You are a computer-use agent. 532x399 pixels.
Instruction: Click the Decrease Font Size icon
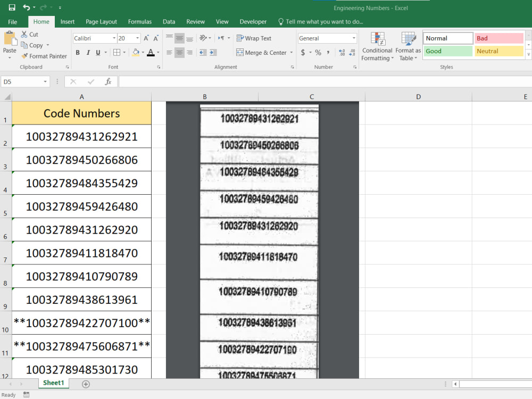point(156,38)
